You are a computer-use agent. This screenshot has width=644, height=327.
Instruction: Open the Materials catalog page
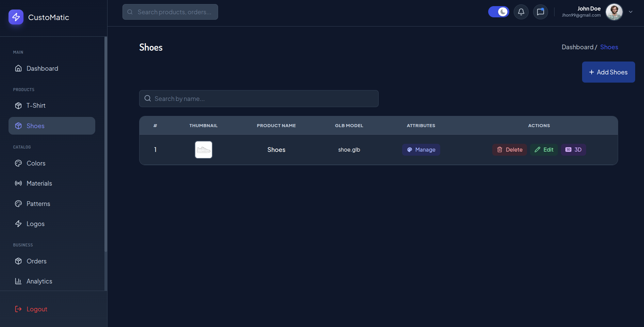[52, 183]
